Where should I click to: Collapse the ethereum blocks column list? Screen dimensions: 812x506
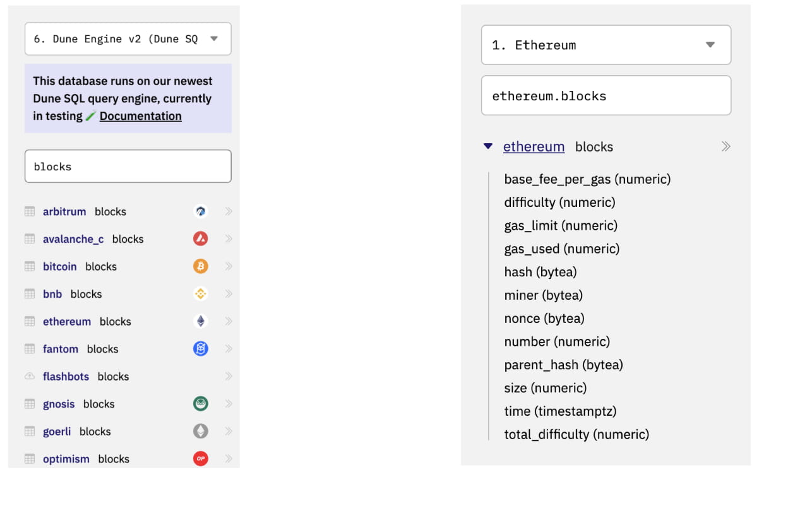point(487,146)
